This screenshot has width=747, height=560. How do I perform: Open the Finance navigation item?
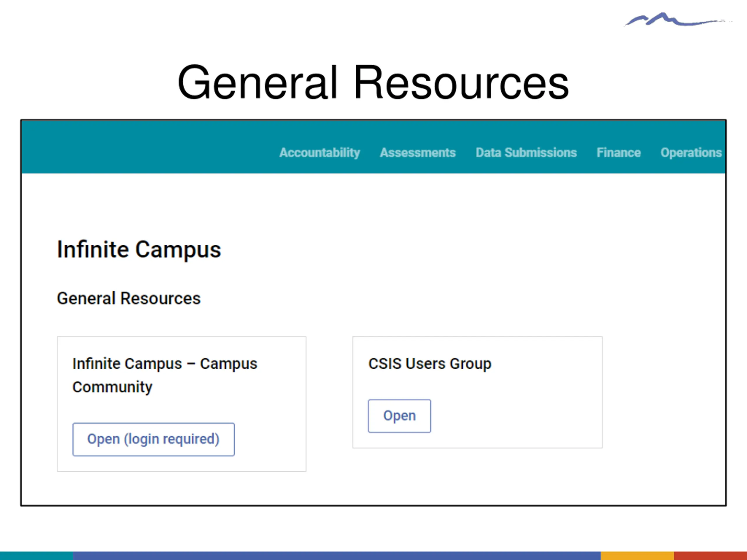click(x=618, y=153)
